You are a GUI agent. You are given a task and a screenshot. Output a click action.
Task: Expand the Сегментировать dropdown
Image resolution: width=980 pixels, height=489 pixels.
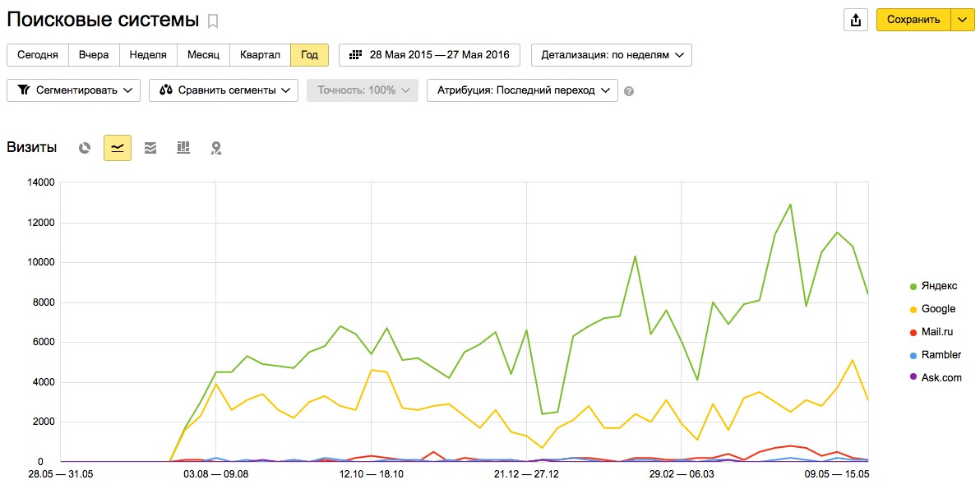tap(73, 90)
